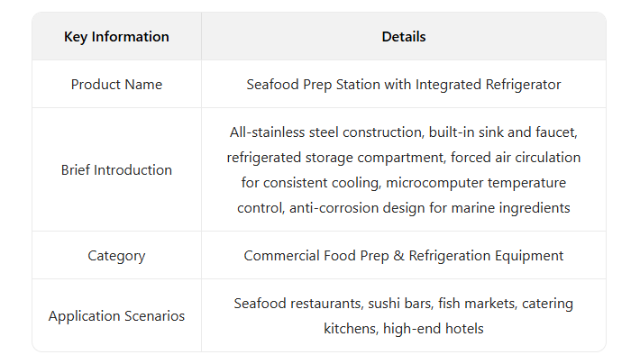Image resolution: width=640 pixels, height=364 pixels.
Task: Select the Brief Introduction row label
Action: (x=116, y=169)
